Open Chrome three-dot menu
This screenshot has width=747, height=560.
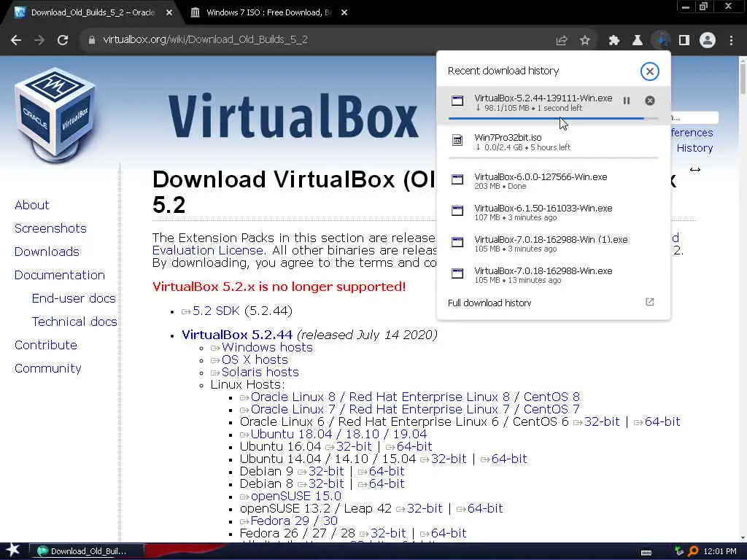tap(731, 41)
